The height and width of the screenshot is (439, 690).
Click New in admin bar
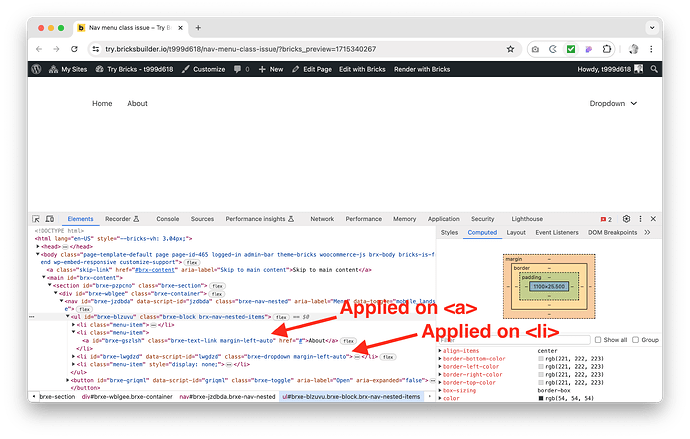click(271, 69)
